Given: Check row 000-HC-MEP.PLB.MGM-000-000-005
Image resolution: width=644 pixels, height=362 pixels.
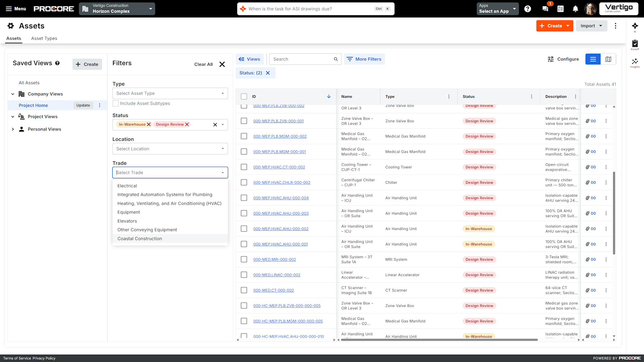Looking at the screenshot, I should [244, 321].
